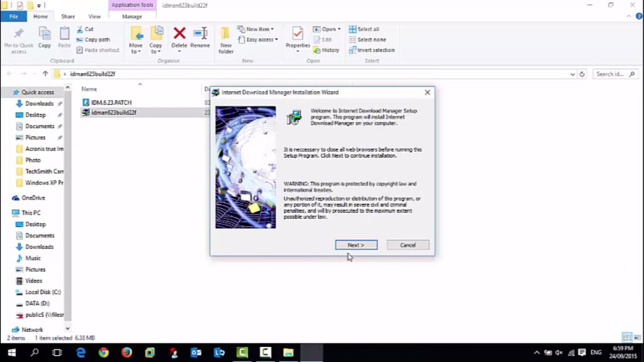Launch Firefox from taskbar

pos(127,353)
